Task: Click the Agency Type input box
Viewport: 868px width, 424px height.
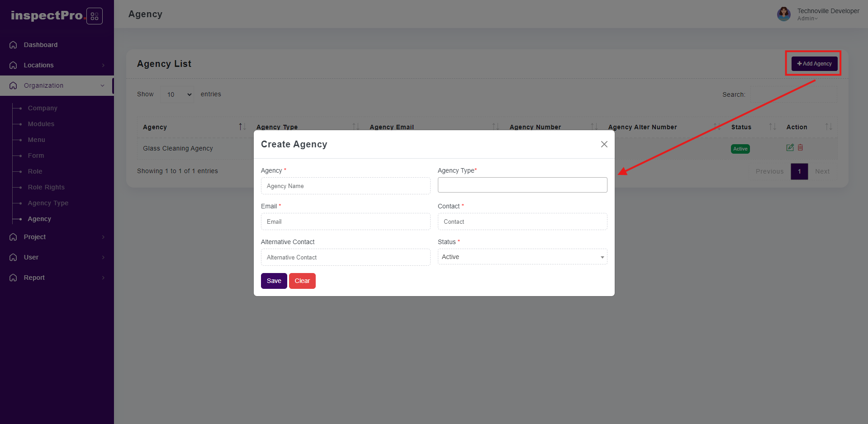Action: point(522,185)
